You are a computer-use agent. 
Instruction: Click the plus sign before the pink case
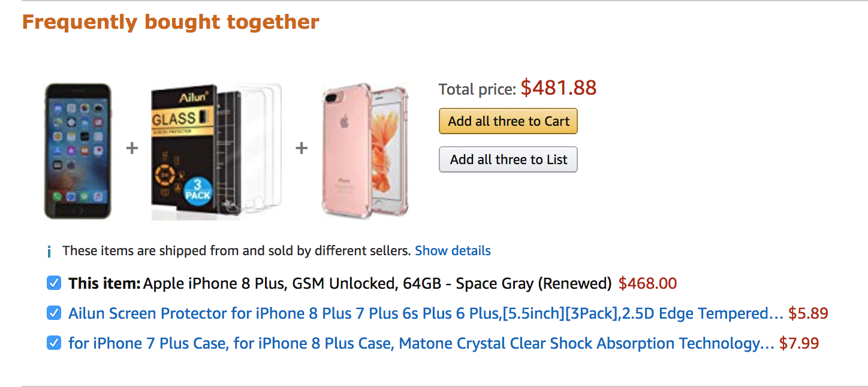tap(302, 148)
